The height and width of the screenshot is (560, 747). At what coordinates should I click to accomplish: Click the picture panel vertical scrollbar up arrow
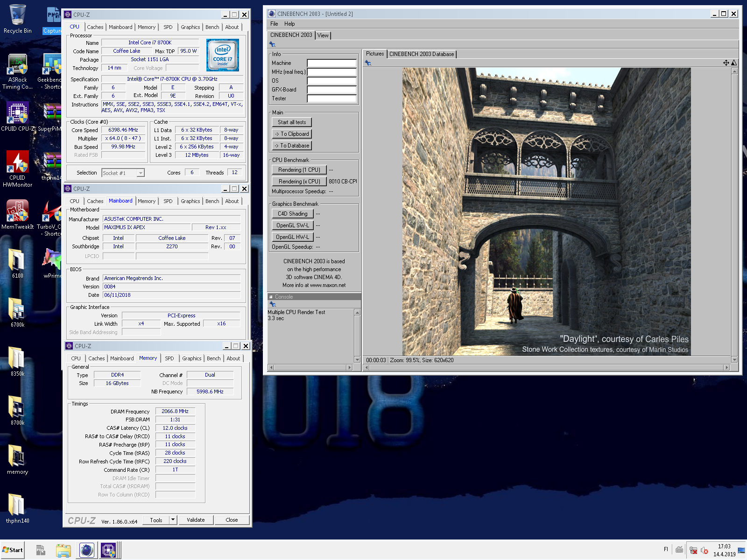point(734,71)
